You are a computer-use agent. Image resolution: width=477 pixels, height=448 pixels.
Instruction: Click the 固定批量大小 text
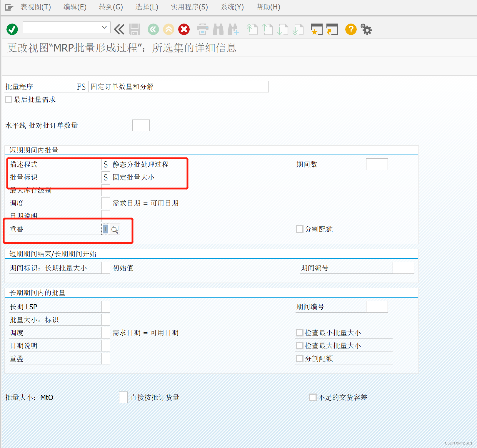pos(134,177)
